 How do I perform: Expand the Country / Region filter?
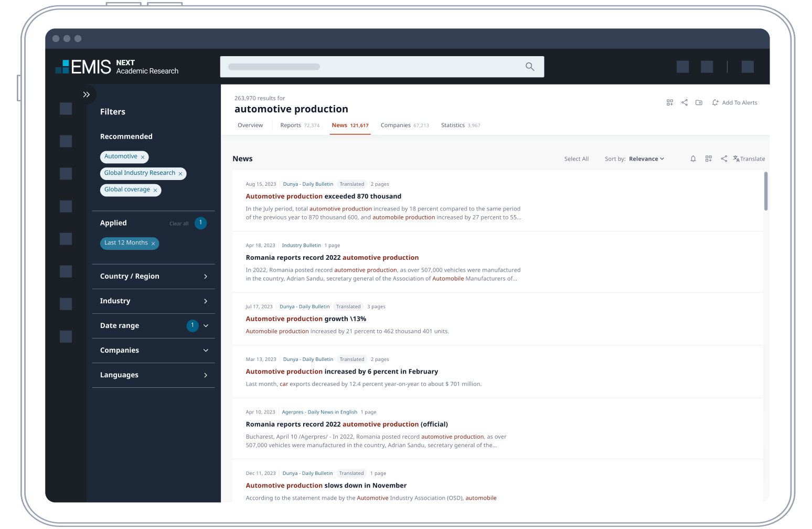pos(205,277)
